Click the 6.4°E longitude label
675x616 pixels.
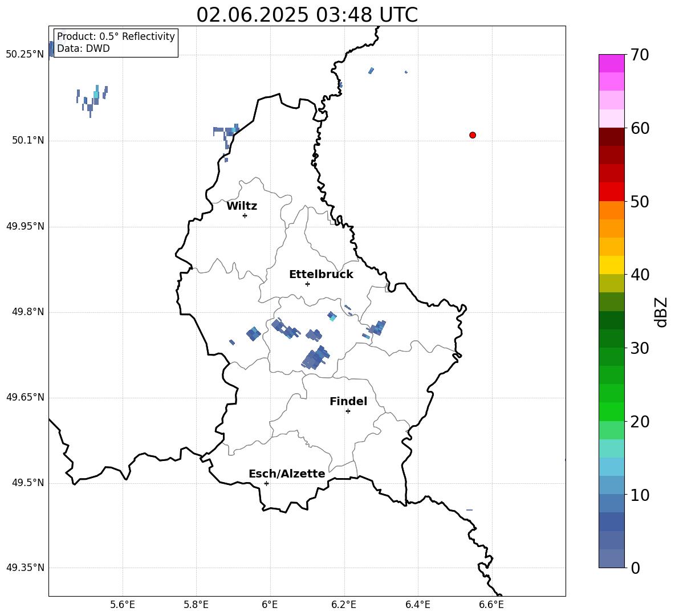pos(417,605)
